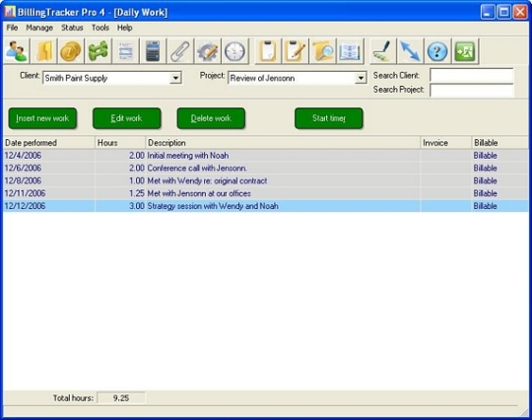The height and width of the screenshot is (420, 532).
Task: Click the Insert new work button
Action: point(42,118)
